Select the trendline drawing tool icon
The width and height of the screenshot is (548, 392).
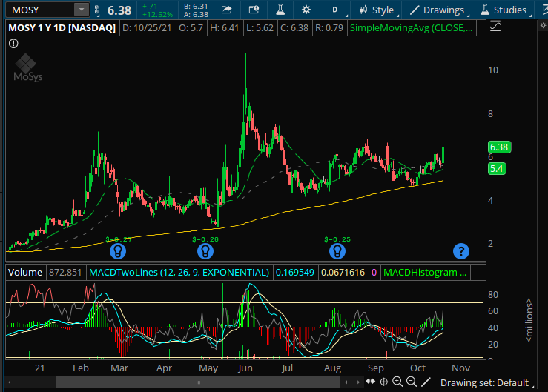click(x=426, y=382)
